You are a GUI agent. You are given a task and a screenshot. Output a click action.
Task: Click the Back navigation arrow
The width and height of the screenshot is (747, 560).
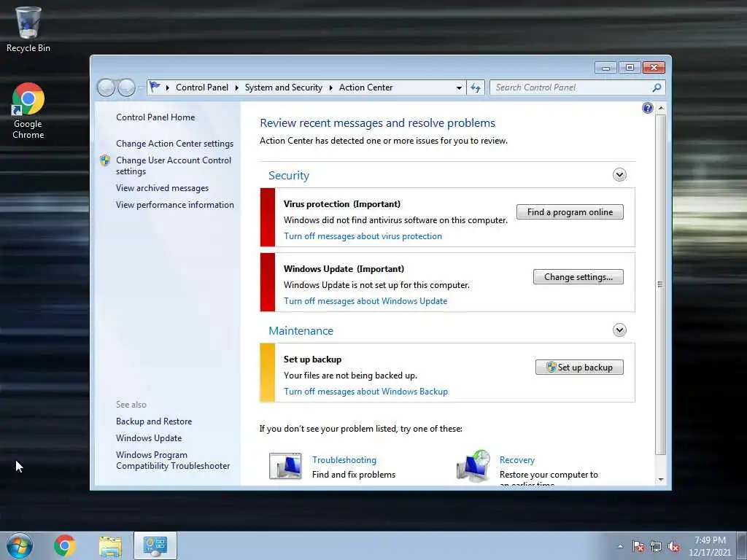coord(106,87)
